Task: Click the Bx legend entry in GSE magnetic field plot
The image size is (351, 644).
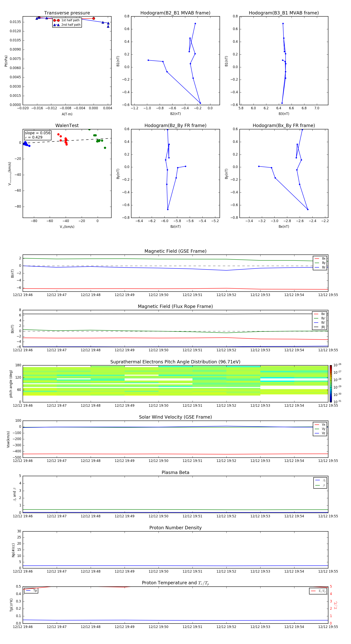Action: click(x=320, y=259)
